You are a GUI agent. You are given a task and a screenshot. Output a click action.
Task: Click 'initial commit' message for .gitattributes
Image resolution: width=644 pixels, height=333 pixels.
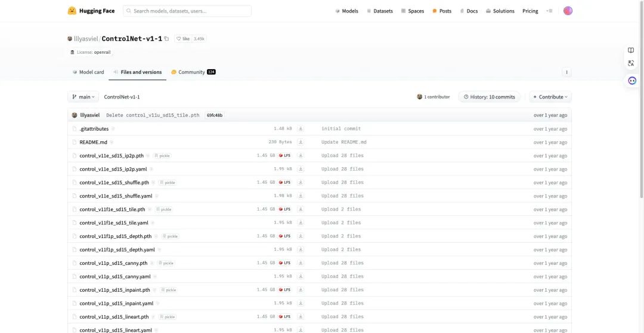point(341,129)
